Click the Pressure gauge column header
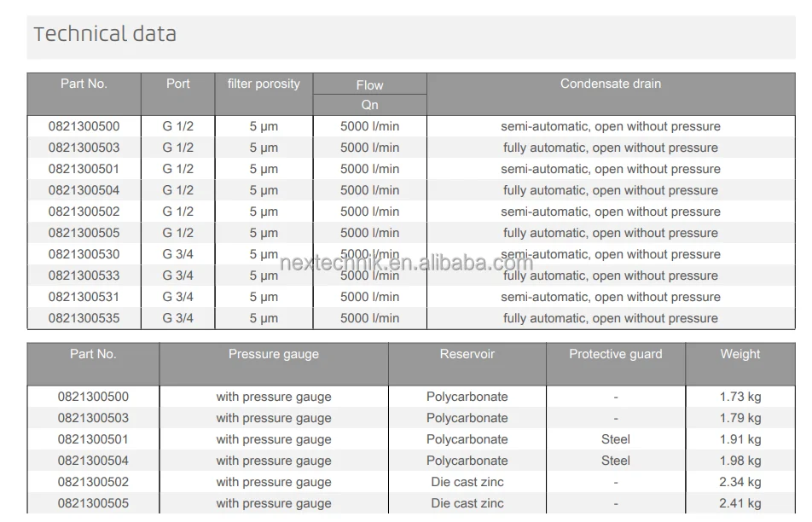Screen dimensions: 812x522 pos(273,354)
